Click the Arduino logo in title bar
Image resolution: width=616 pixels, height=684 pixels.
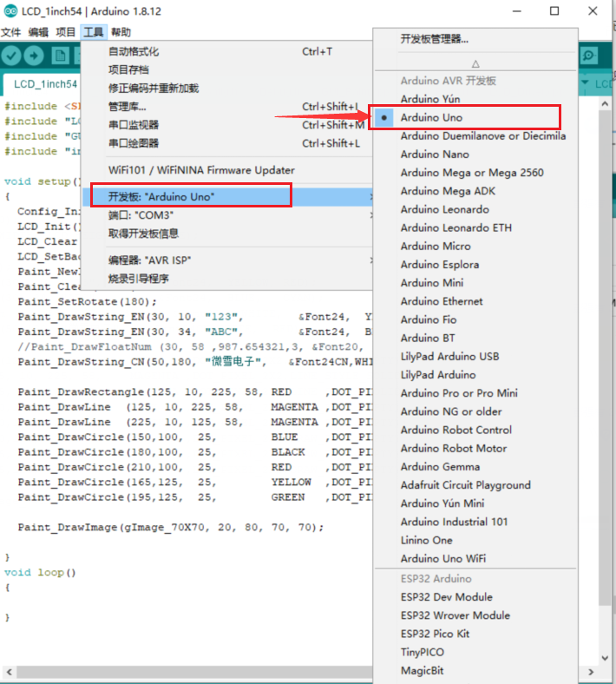[x=10, y=11]
